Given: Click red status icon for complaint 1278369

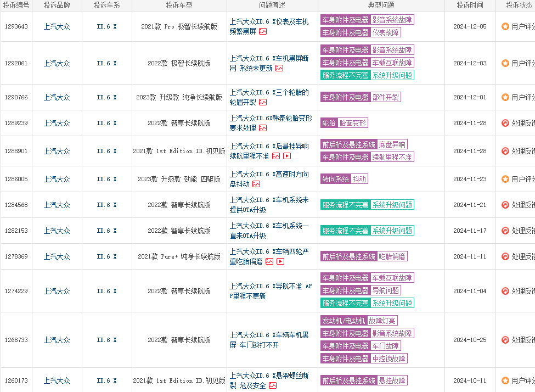Looking at the screenshot, I should 505,256.
